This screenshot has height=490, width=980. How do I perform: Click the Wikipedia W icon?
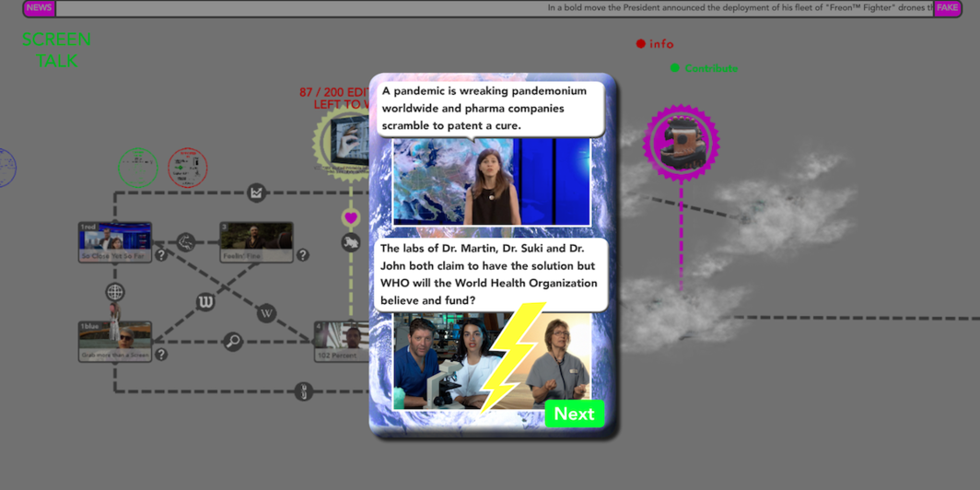pos(266,313)
